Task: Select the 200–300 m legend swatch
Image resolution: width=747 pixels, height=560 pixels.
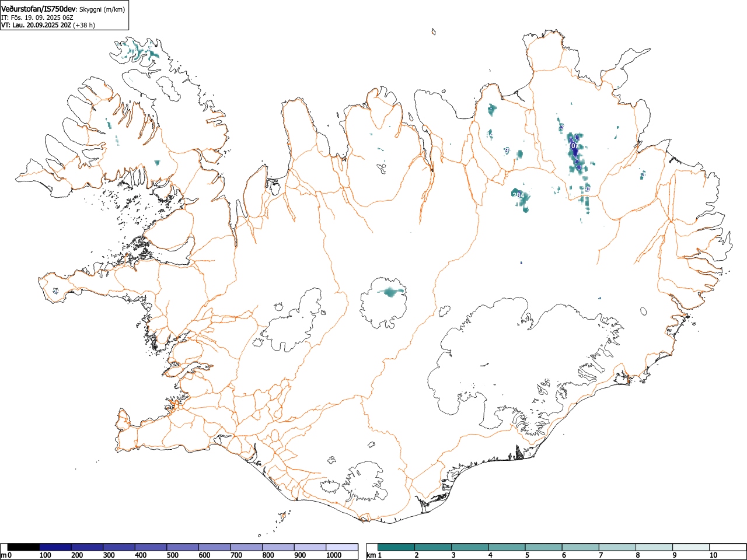Action: point(88,547)
